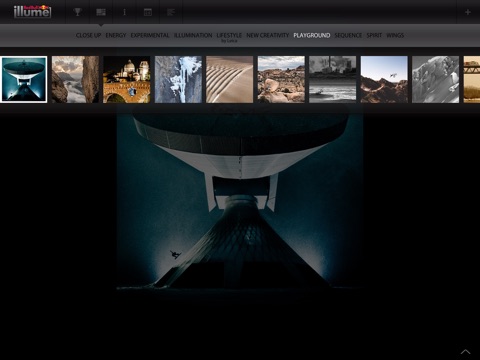Select the gallery grid icon

101,12
